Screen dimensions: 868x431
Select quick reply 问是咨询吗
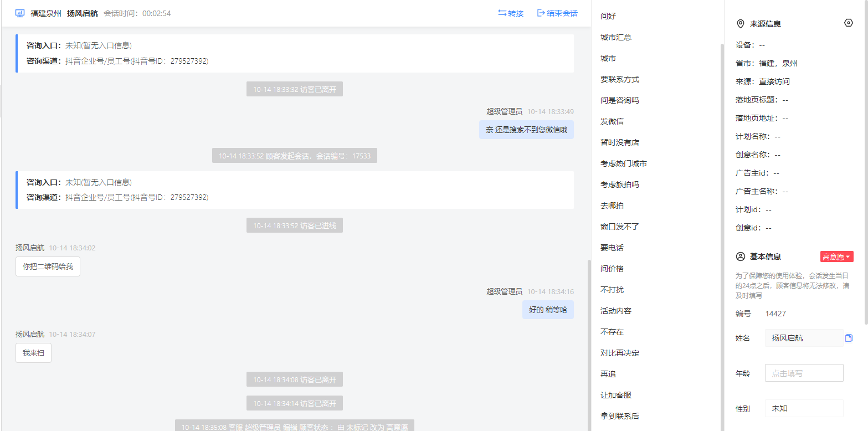(x=620, y=100)
